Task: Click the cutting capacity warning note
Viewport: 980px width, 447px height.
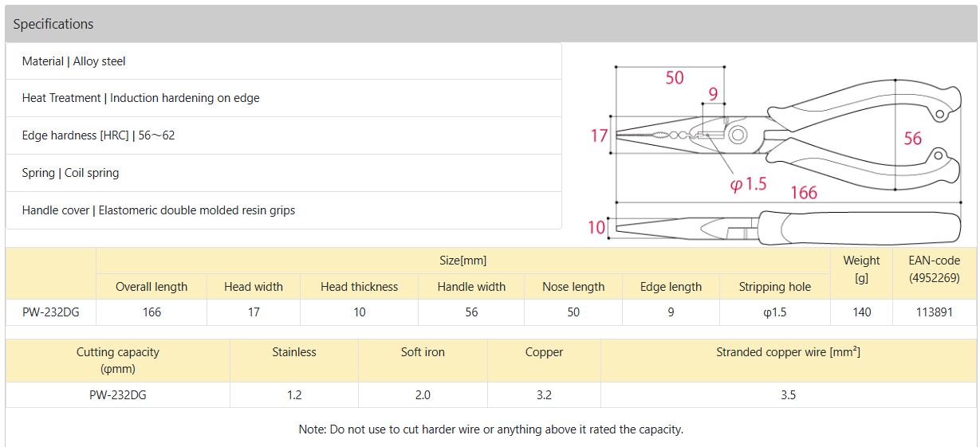Action: tap(490, 429)
